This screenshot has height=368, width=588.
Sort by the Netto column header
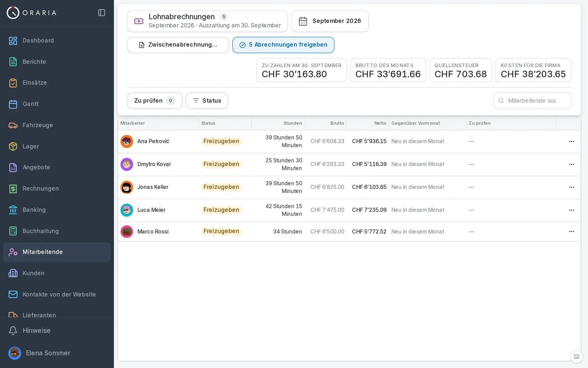click(380, 123)
